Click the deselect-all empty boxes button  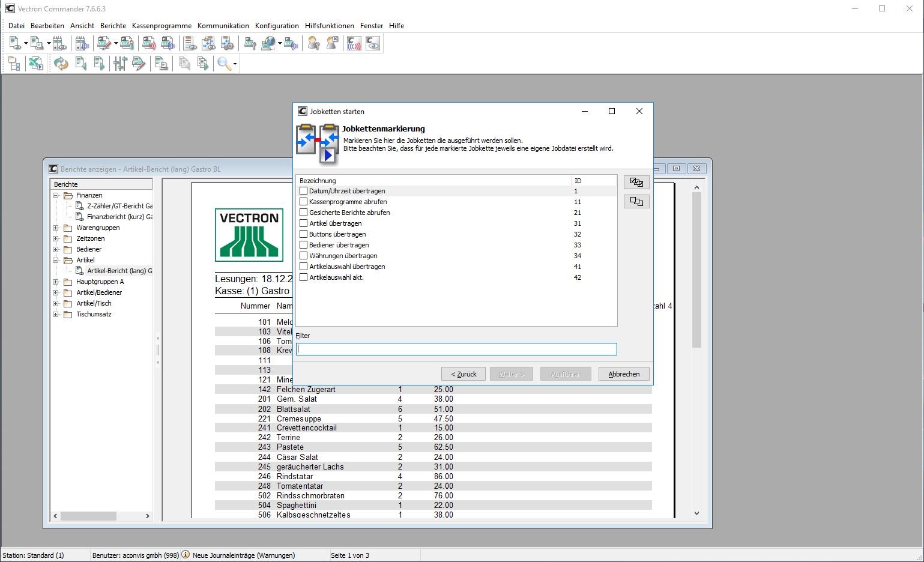636,202
